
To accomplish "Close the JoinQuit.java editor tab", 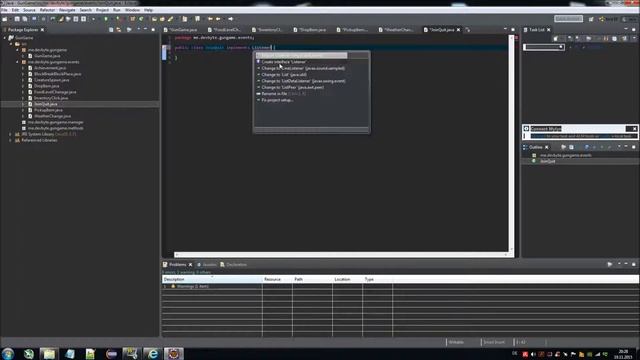I will (458, 30).
